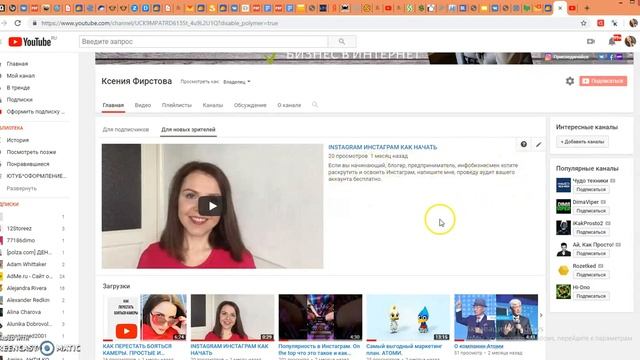The height and width of the screenshot is (360, 640).
Task: Open Alejandra Rivera subscription in sidebar
Action: [26, 288]
